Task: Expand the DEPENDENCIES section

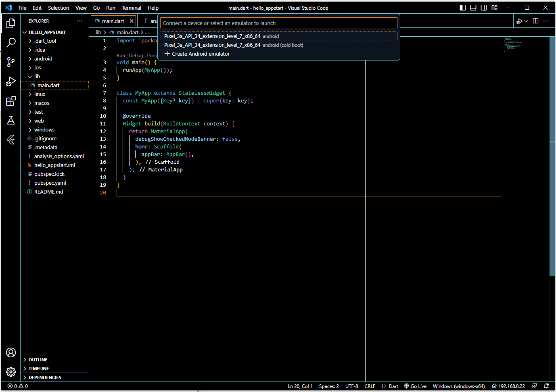Action: (x=54, y=377)
